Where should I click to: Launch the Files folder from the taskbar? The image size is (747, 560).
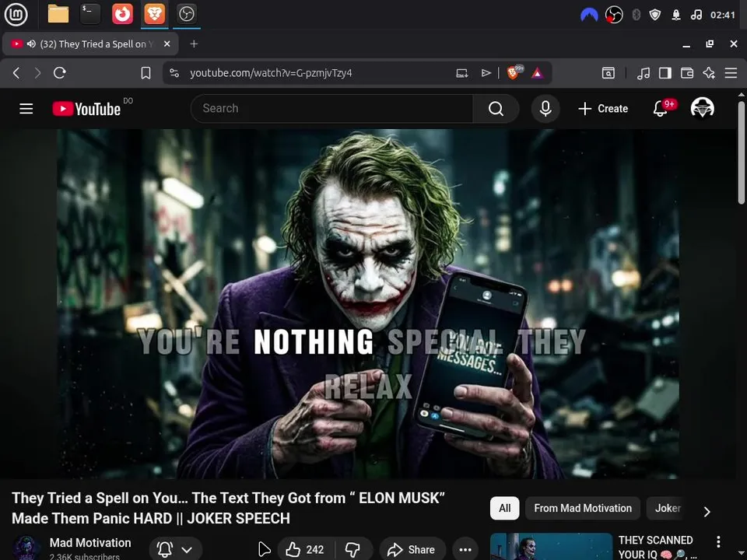(58, 14)
